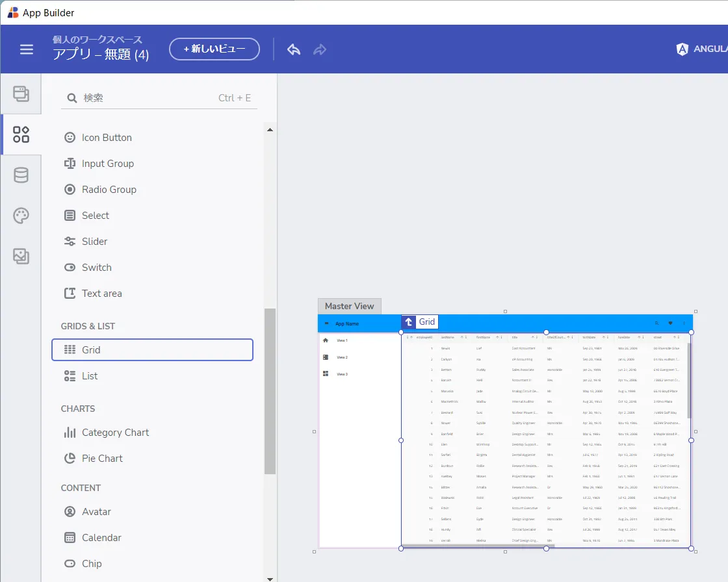Open the Views panel in sidebar

(21, 94)
